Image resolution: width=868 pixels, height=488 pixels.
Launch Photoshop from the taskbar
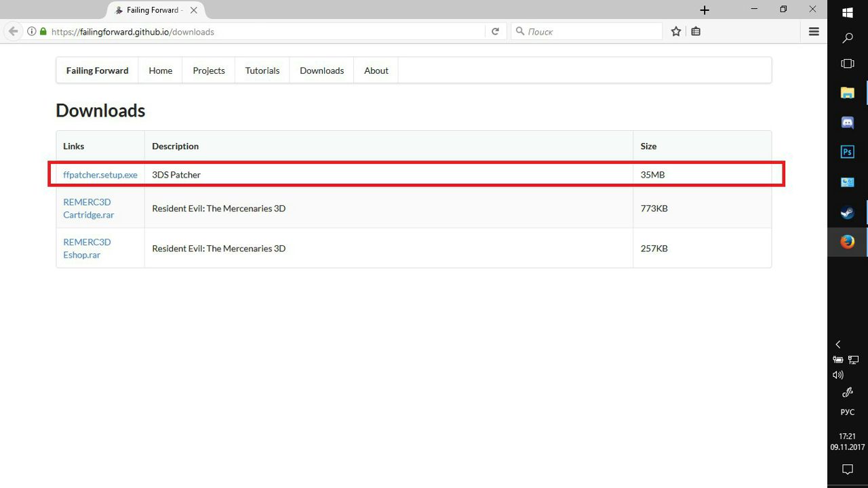pos(847,152)
